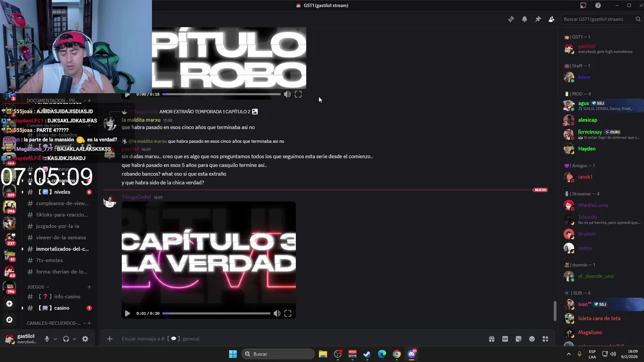644x362 pixels.
Task: Open the emoji picker
Action: tap(532, 339)
